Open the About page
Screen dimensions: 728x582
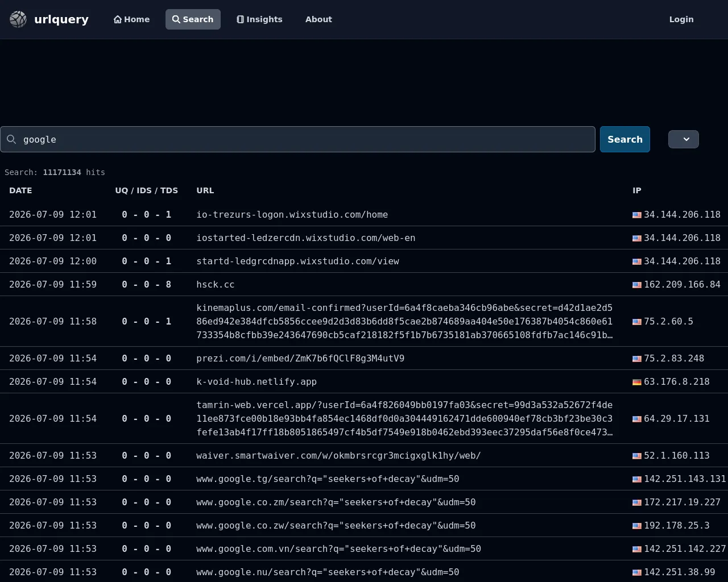coord(318,19)
